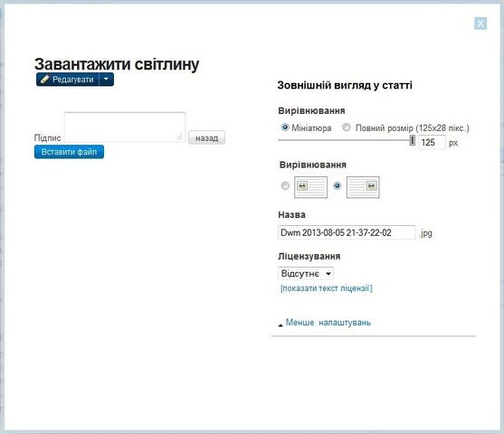Viewport: 504px width, 434px height.
Task: Select Повний розмір radio option
Action: (347, 127)
